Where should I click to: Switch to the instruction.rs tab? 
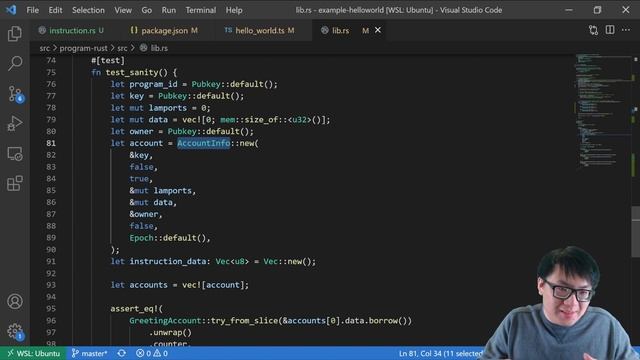coord(71,30)
